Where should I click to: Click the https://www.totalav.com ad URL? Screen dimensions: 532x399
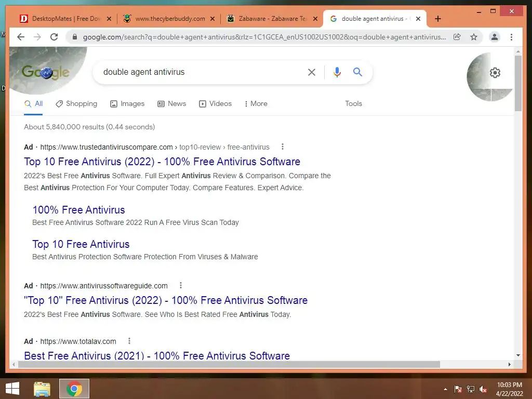click(x=78, y=341)
